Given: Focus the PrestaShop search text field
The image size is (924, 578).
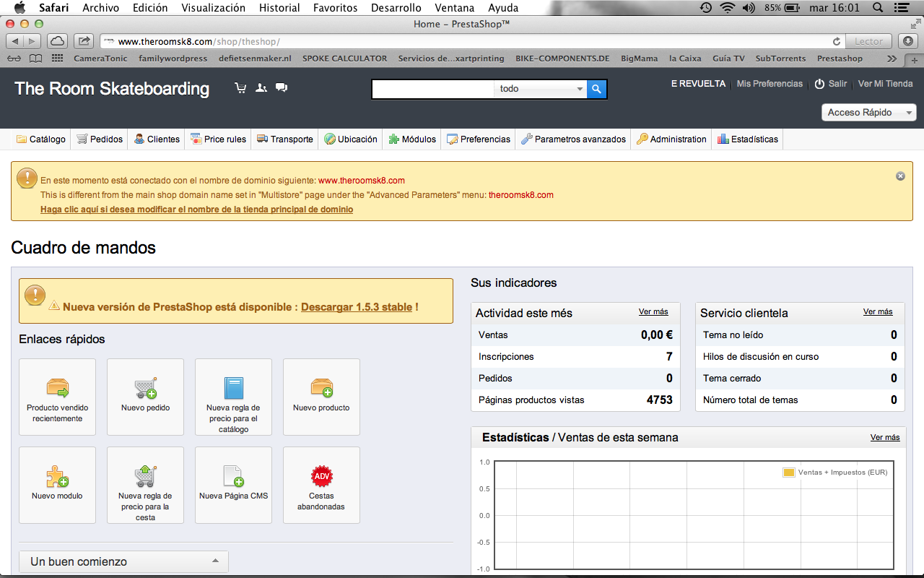Looking at the screenshot, I should tap(435, 89).
